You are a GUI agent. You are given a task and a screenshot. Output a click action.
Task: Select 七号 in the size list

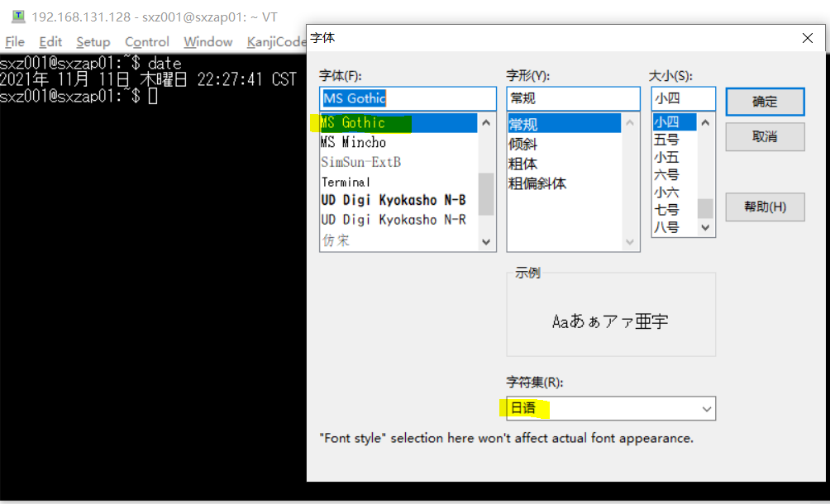675,210
